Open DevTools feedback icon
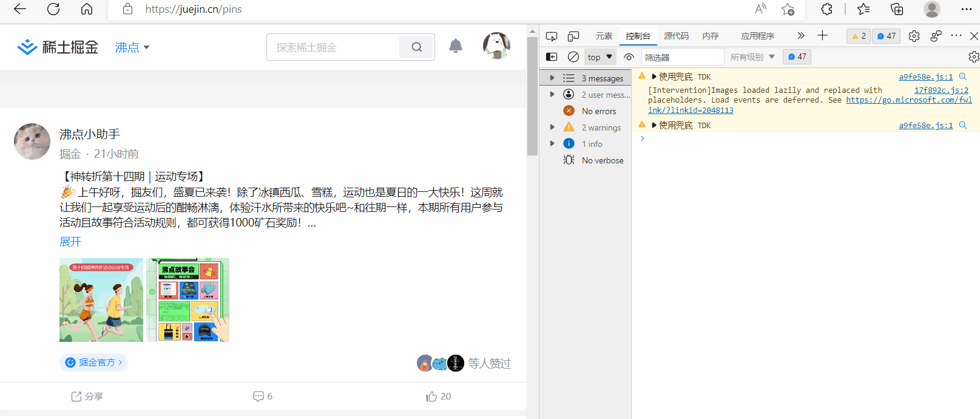Screen dimensions: 980x419 coord(936,36)
